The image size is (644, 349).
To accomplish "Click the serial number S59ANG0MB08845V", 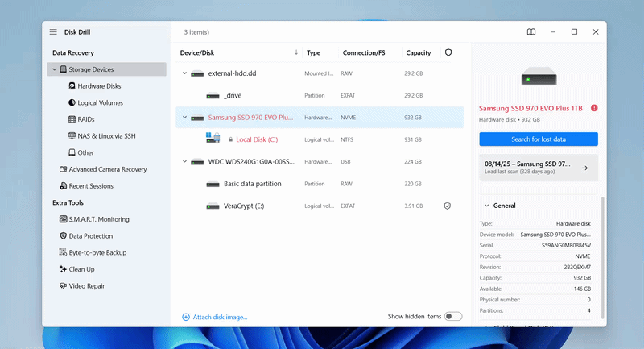I will tap(566, 245).
